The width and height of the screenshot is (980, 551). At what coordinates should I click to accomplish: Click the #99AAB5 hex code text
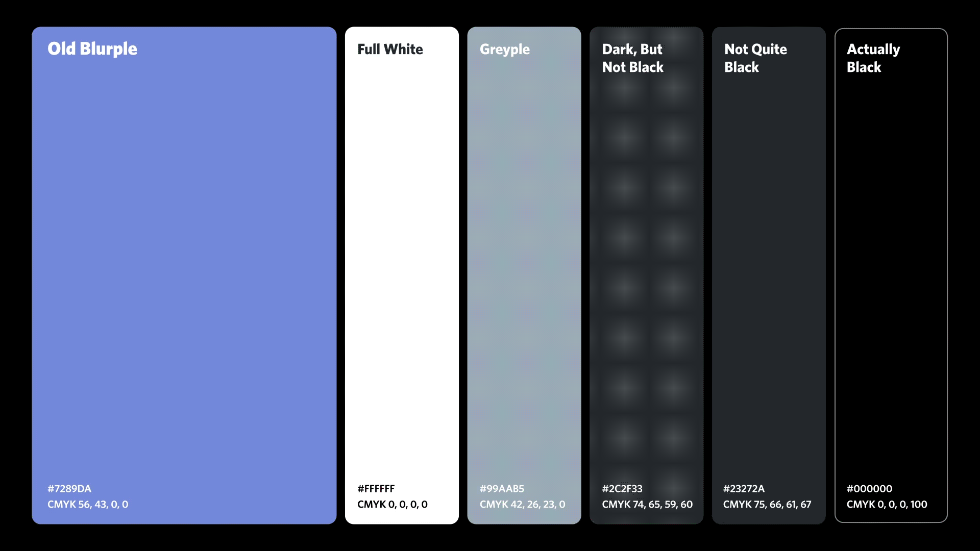point(502,488)
